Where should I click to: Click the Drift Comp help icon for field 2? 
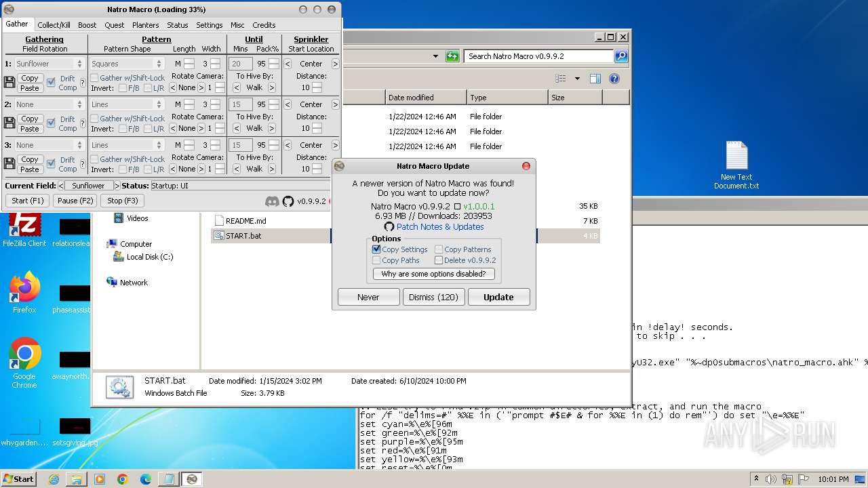pyautogui.click(x=83, y=123)
